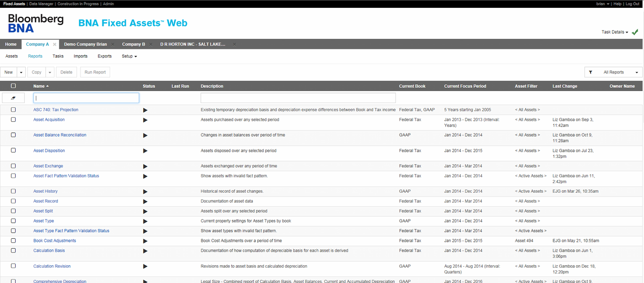Trigger the Asset History report play icon
644x283 pixels.
coord(145,191)
